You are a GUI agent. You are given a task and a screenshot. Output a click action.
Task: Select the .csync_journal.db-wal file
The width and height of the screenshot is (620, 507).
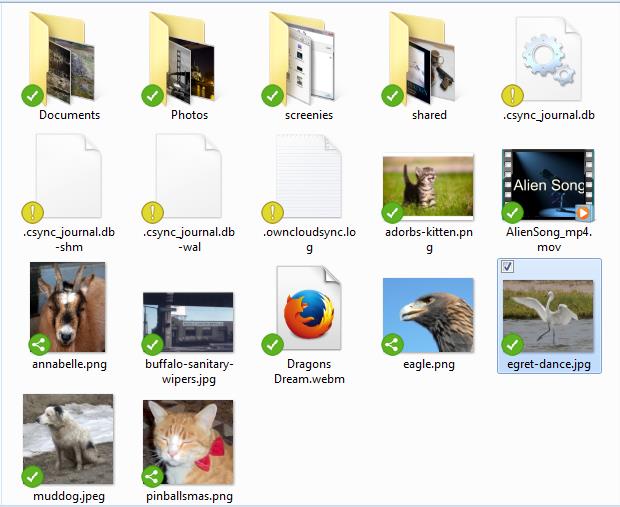(188, 185)
